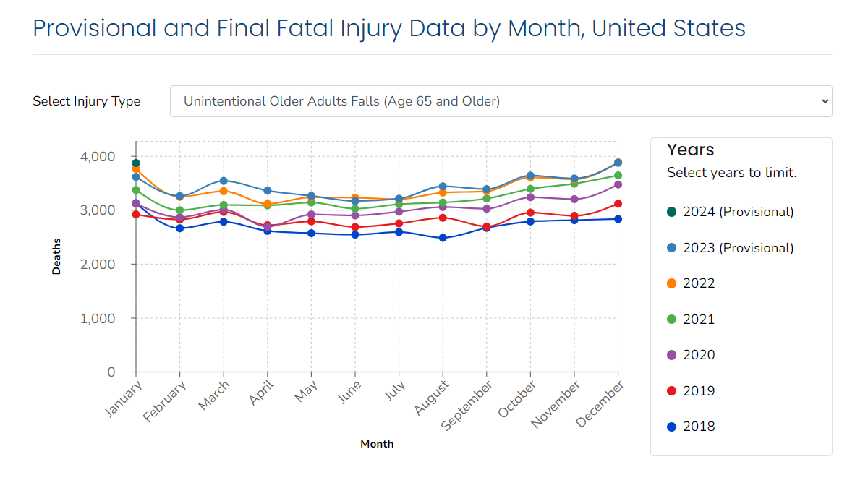Click the page title heading

388,28
